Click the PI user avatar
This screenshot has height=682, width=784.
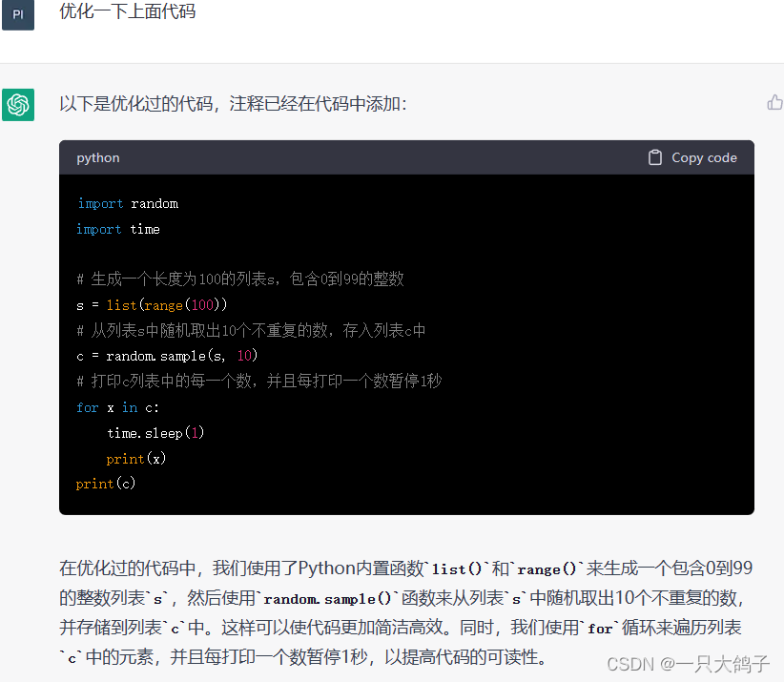coord(18,14)
